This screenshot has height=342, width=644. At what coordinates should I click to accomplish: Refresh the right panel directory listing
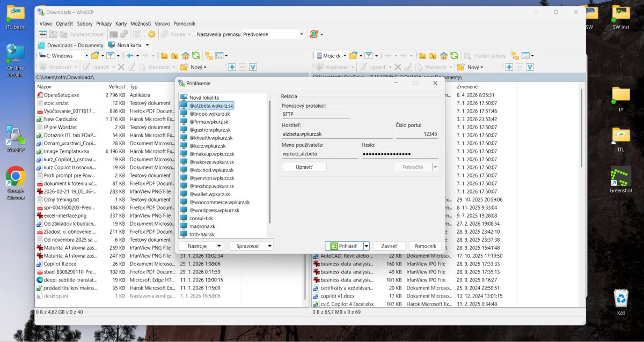(x=455, y=56)
